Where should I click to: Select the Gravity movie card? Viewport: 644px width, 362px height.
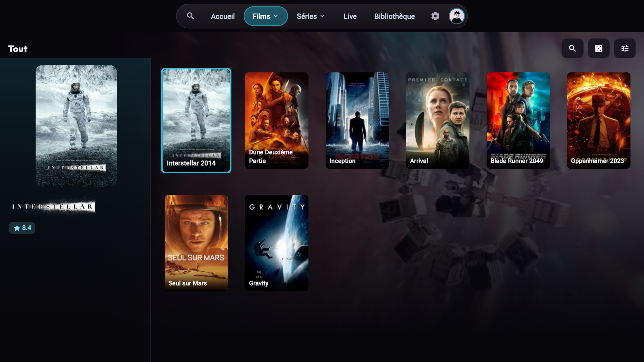(277, 243)
